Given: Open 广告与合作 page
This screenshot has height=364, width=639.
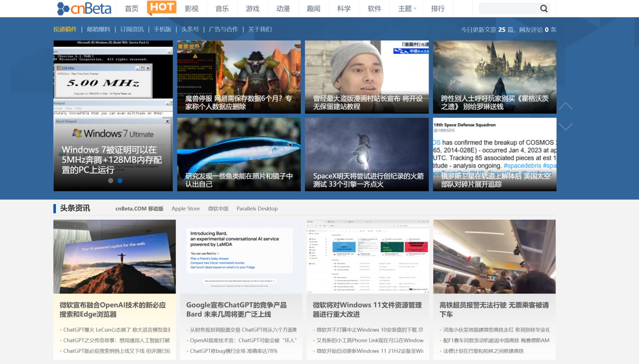Looking at the screenshot, I should click(x=223, y=29).
